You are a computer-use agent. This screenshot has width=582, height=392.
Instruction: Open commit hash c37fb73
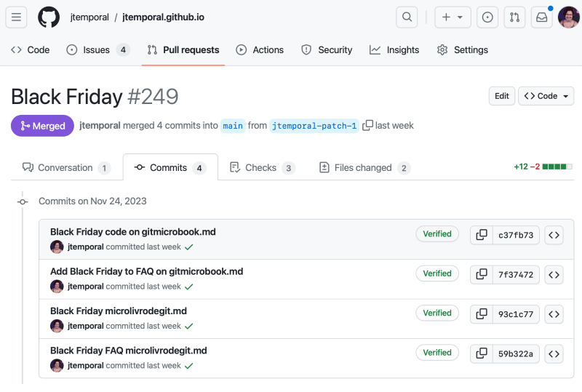tap(516, 235)
